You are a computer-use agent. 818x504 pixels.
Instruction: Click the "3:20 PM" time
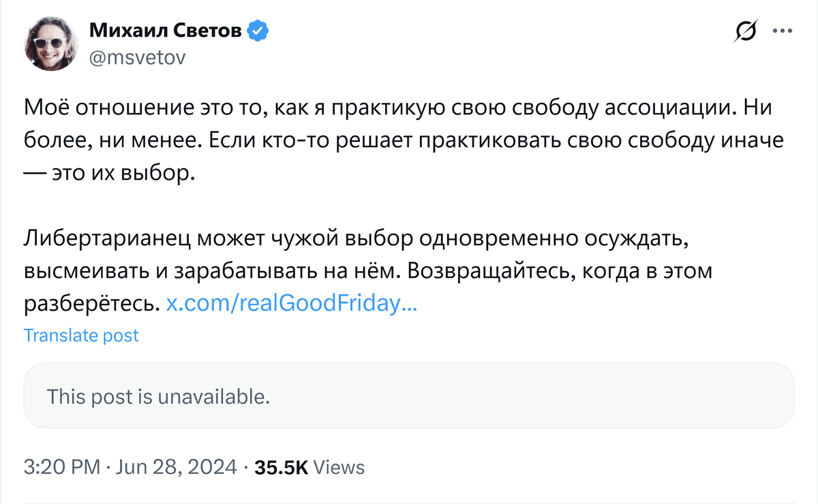pyautogui.click(x=61, y=467)
